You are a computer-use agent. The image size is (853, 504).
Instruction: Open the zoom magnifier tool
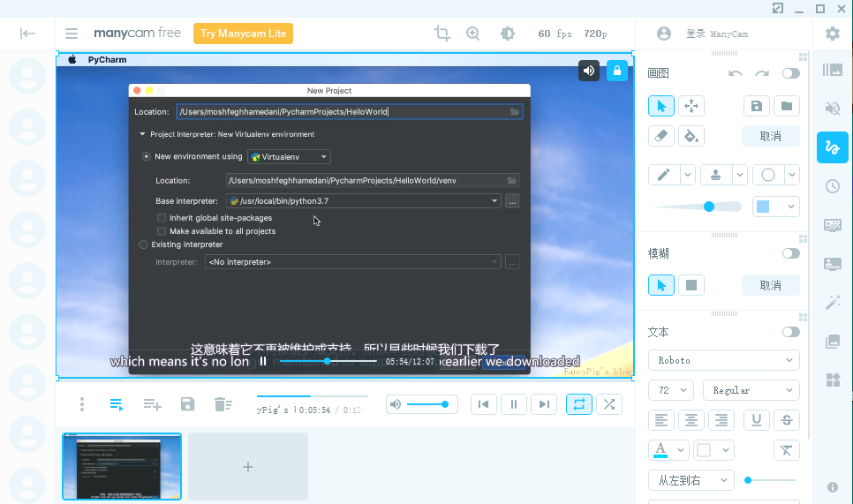(473, 34)
